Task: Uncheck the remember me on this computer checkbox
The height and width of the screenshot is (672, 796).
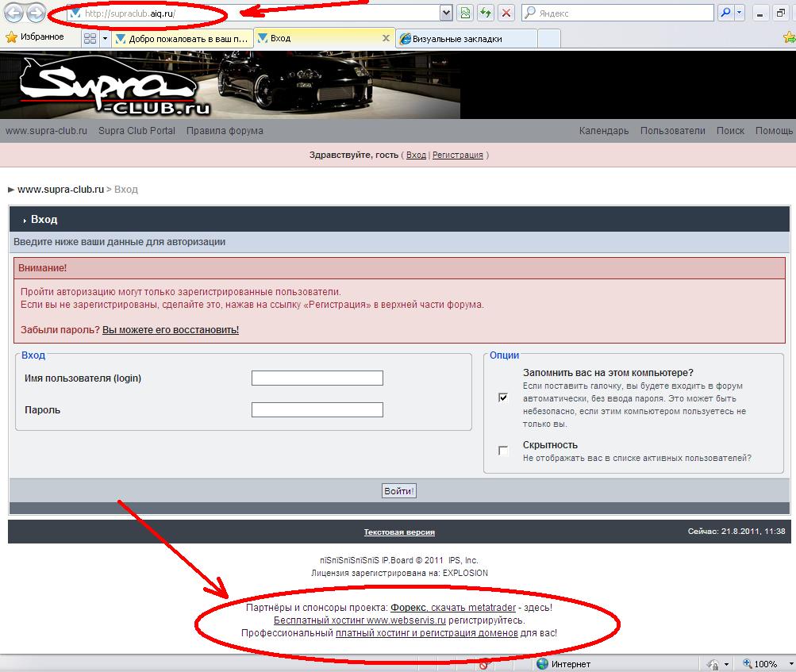Action: pyautogui.click(x=503, y=397)
